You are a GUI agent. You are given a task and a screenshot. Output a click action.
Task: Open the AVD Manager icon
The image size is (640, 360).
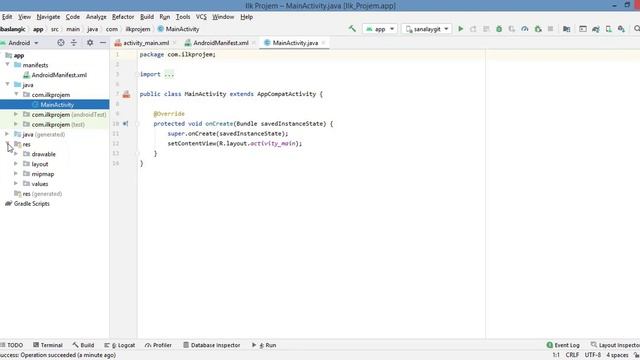(608, 29)
